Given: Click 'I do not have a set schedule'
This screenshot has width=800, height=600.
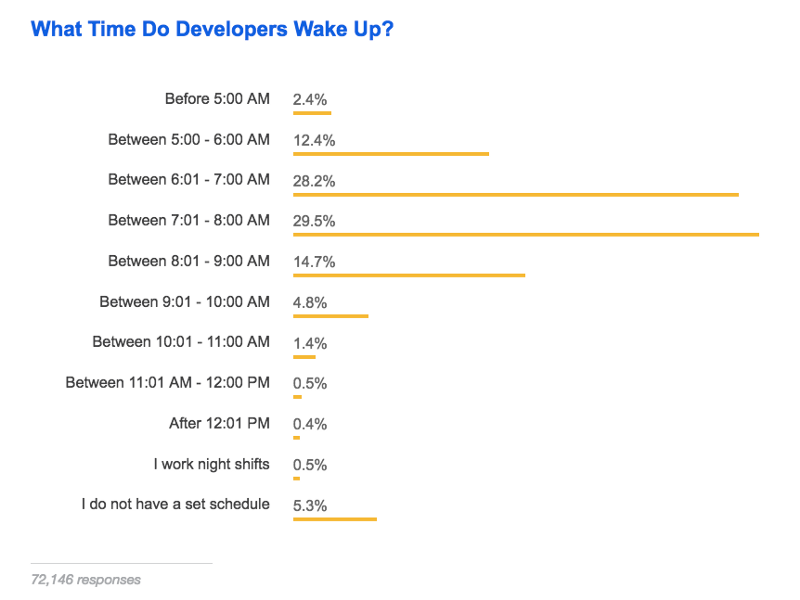Looking at the screenshot, I should 176,505.
